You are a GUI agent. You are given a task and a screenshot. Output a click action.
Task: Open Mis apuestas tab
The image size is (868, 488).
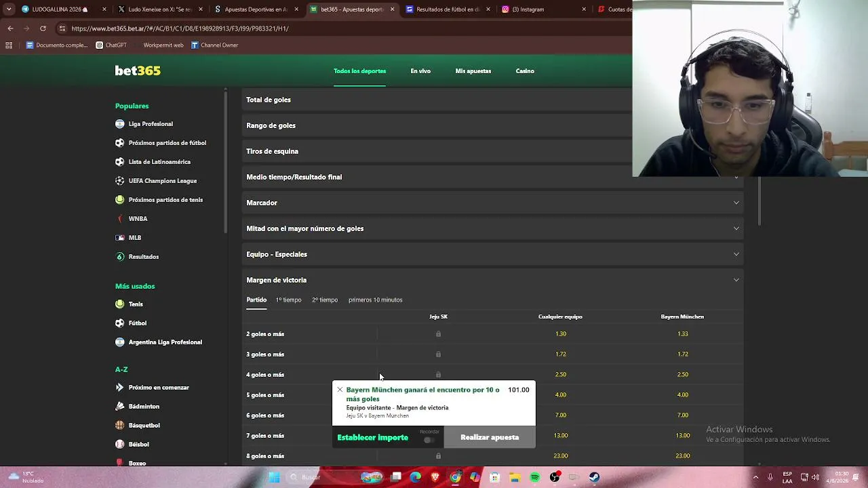coord(473,70)
